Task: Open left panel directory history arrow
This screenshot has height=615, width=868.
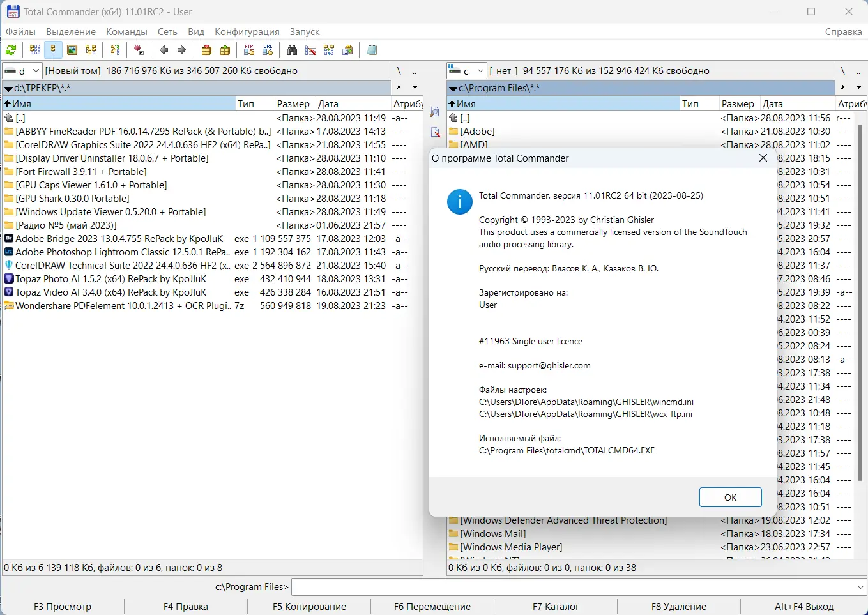Action: click(415, 87)
